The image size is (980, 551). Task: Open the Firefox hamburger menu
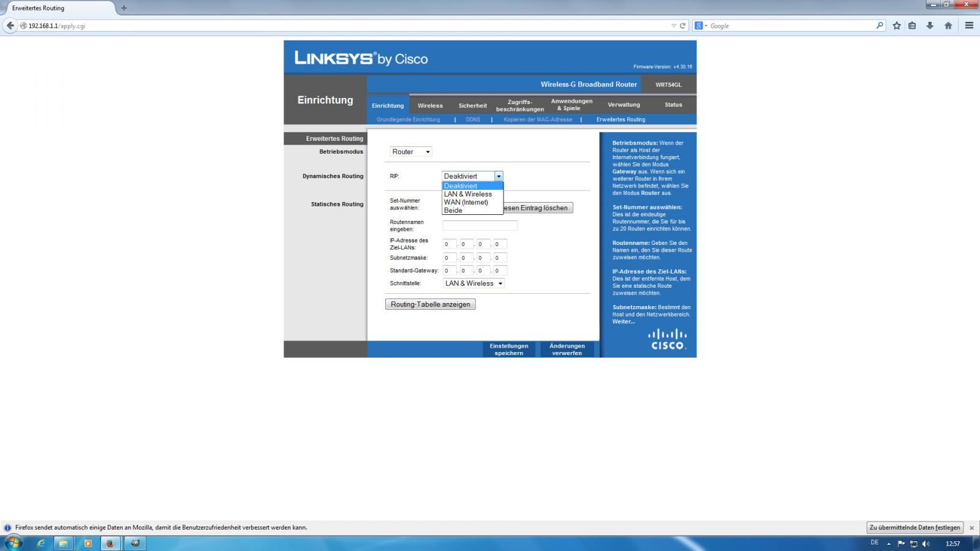pyautogui.click(x=969, y=26)
